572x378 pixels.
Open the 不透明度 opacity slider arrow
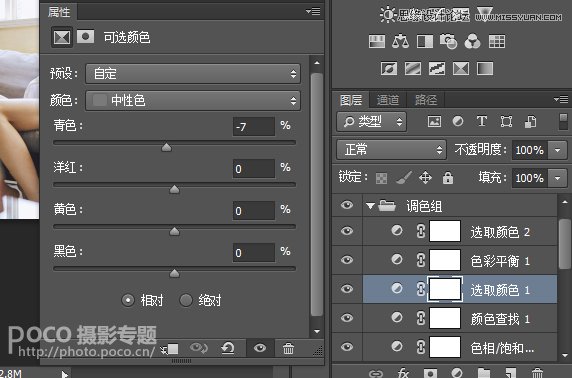[x=558, y=150]
